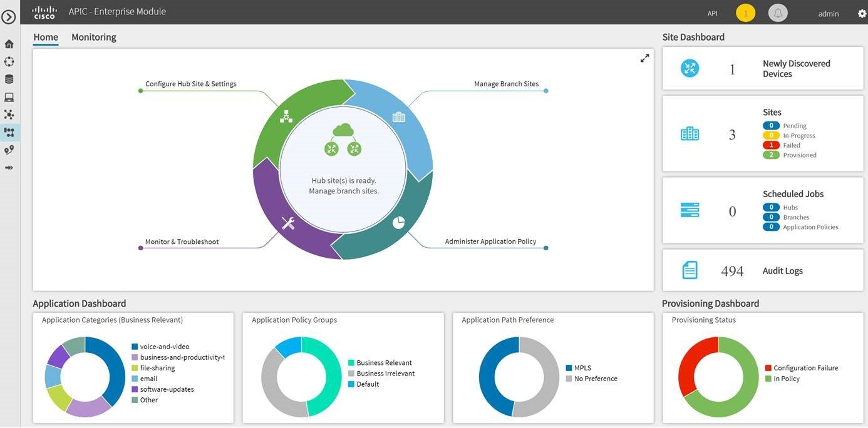Expand the sidebar using the circular arrow button
The image size is (868, 428).
[x=9, y=16]
